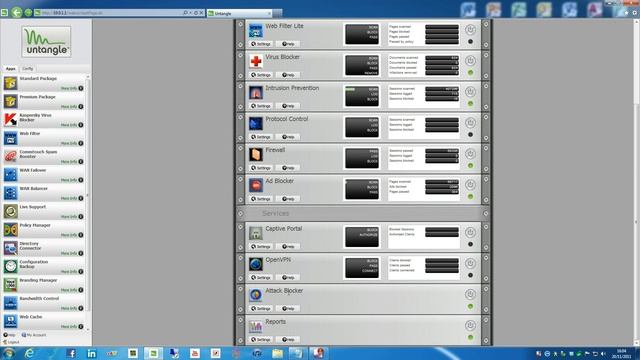Select the Policy Manager icon
The width and height of the screenshot is (640, 360).
coord(11,230)
